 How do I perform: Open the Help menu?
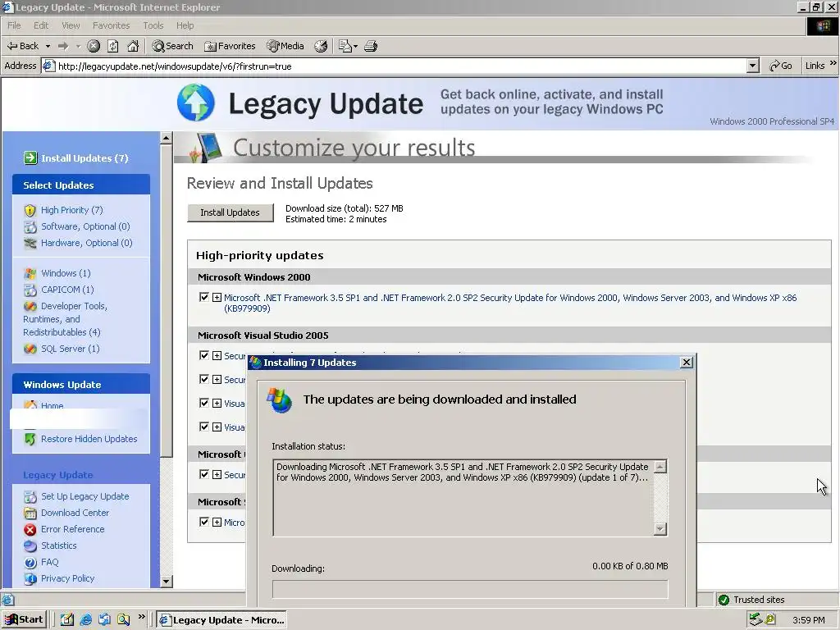(185, 25)
